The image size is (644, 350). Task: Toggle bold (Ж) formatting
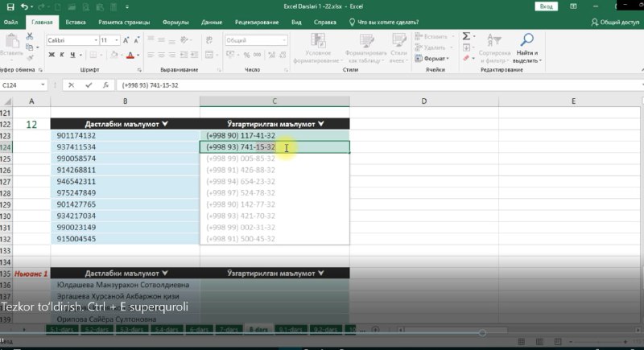pos(52,55)
